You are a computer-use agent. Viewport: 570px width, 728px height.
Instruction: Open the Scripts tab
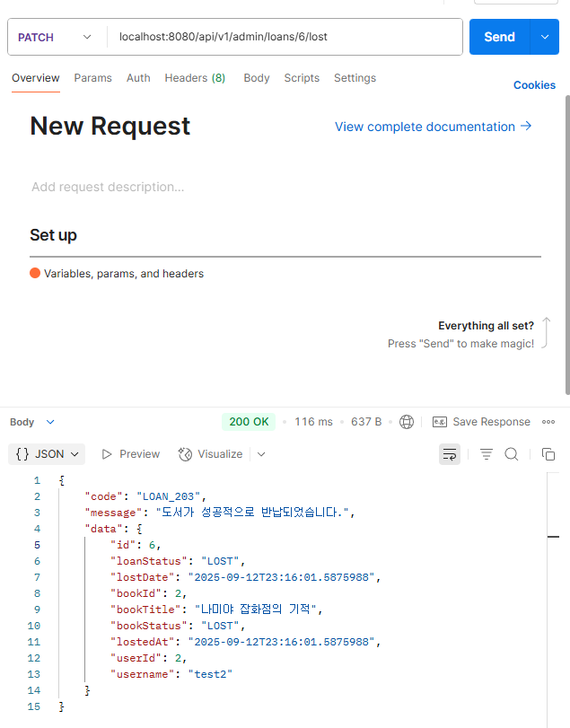pos(302,78)
